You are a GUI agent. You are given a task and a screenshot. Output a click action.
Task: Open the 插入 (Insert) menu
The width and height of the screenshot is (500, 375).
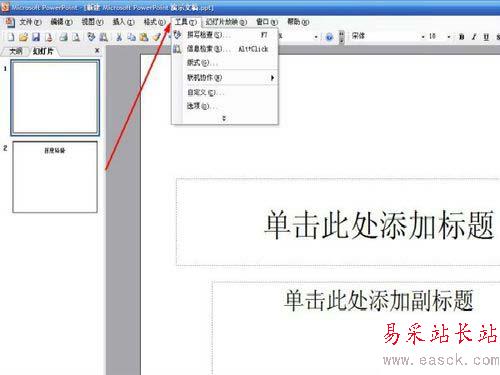123,22
